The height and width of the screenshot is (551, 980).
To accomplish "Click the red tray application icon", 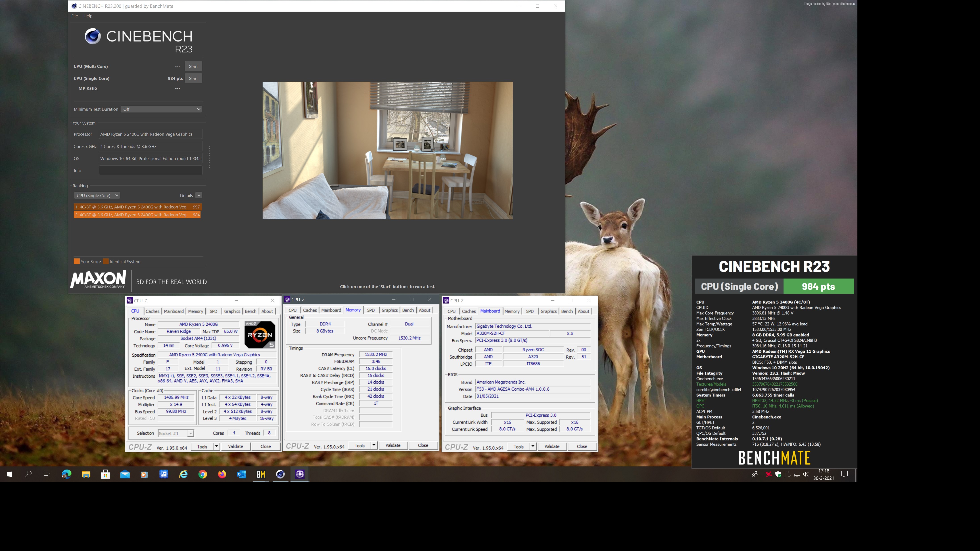I will pyautogui.click(x=769, y=474).
